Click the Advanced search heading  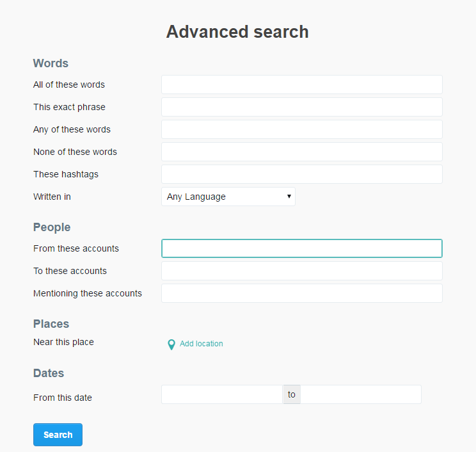[237, 31]
